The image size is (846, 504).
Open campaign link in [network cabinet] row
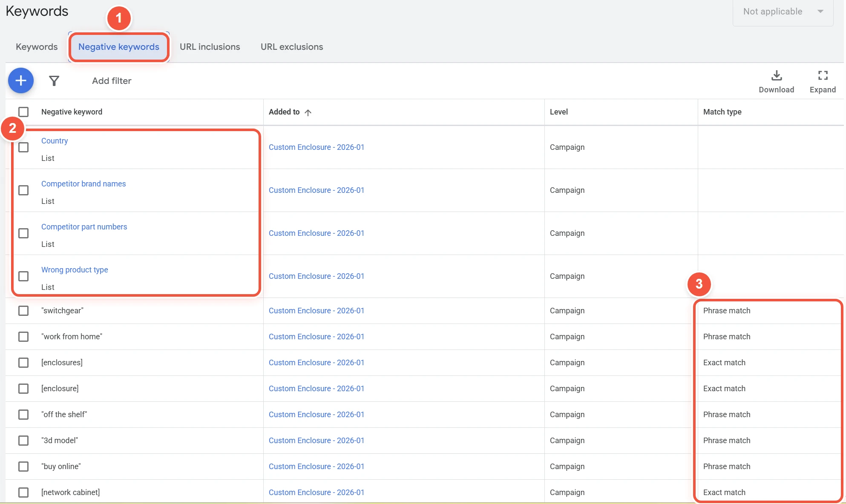[x=317, y=493]
